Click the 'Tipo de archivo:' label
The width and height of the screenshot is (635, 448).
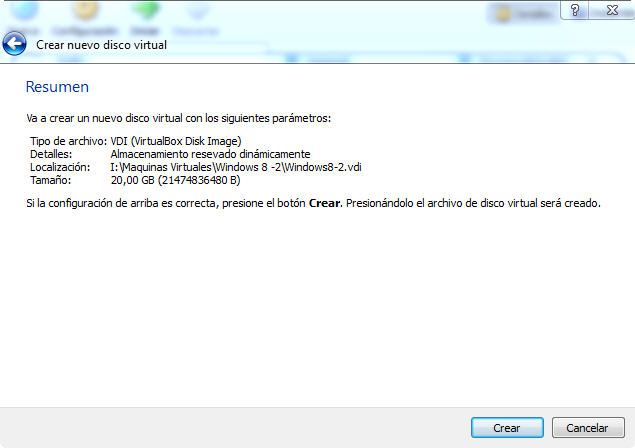point(68,141)
